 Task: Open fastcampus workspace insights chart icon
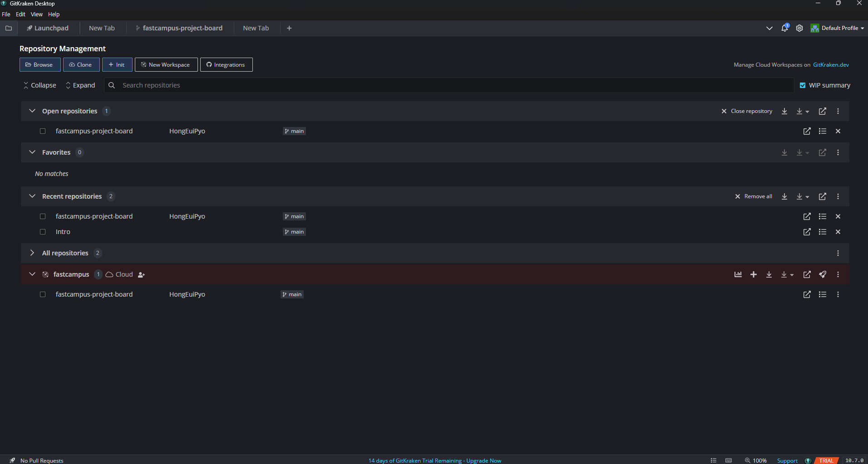pos(738,274)
